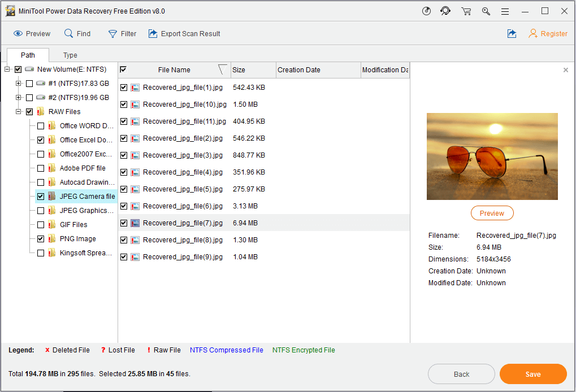This screenshot has height=392, width=576.
Task: Select the Kingsoft Spreadsheet folder item
Action: click(85, 253)
